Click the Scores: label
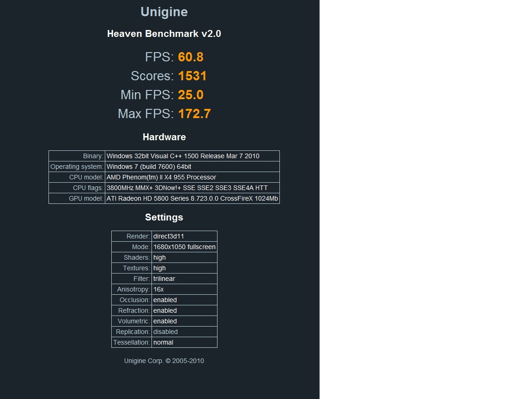The image size is (532, 399). (152, 76)
